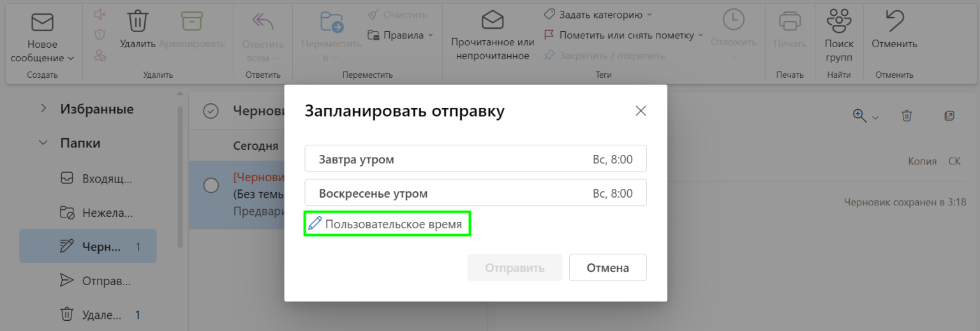Collapse the Папки folders section
Viewport: 980px width, 331px height.
coord(43,143)
